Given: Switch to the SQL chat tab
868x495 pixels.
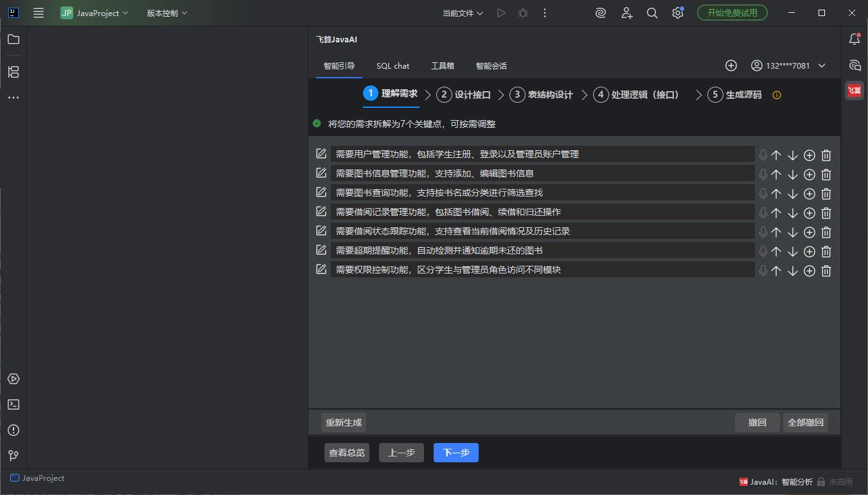Looking at the screenshot, I should (x=393, y=65).
